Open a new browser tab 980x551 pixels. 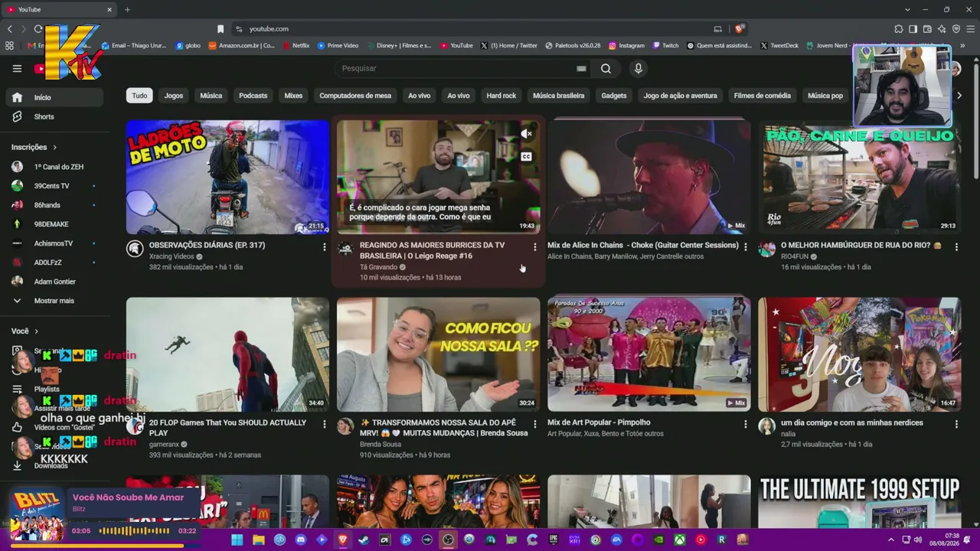coord(127,9)
